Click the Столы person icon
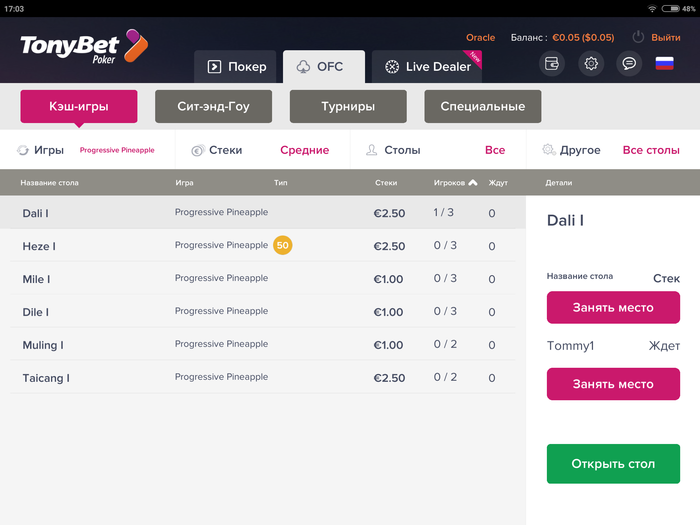The image size is (700, 525). [x=371, y=150]
